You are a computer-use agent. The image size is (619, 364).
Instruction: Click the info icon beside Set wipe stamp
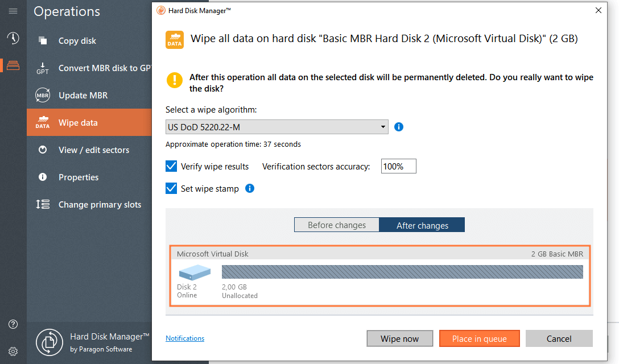click(x=250, y=188)
